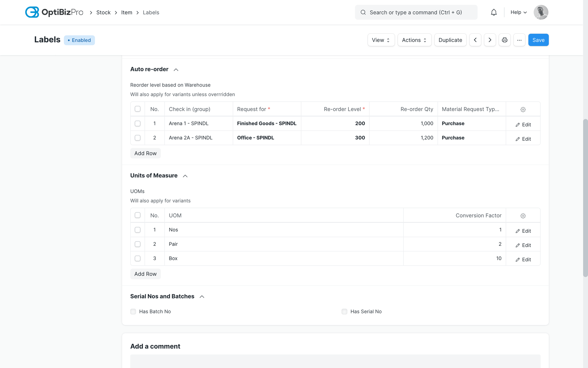Open Auto re-order table settings gear
This screenshot has height=368, width=588.
pos(523,109)
